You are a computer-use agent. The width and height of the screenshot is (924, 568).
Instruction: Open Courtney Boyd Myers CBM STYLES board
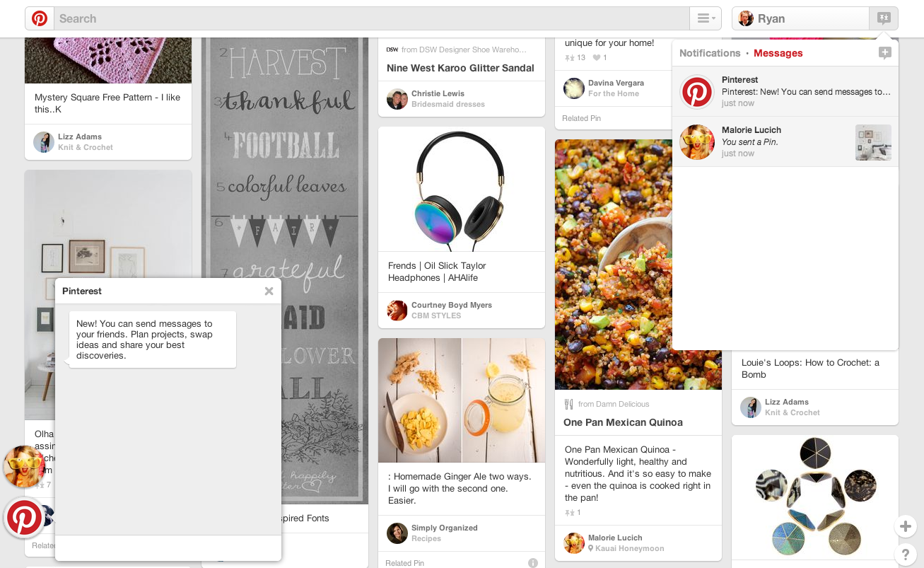[451, 311]
